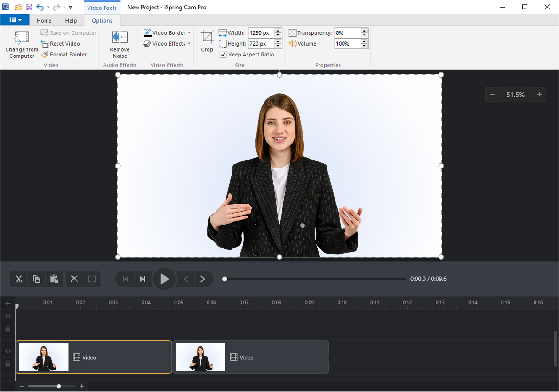Click the Copy icon above the timeline

[x=37, y=279]
